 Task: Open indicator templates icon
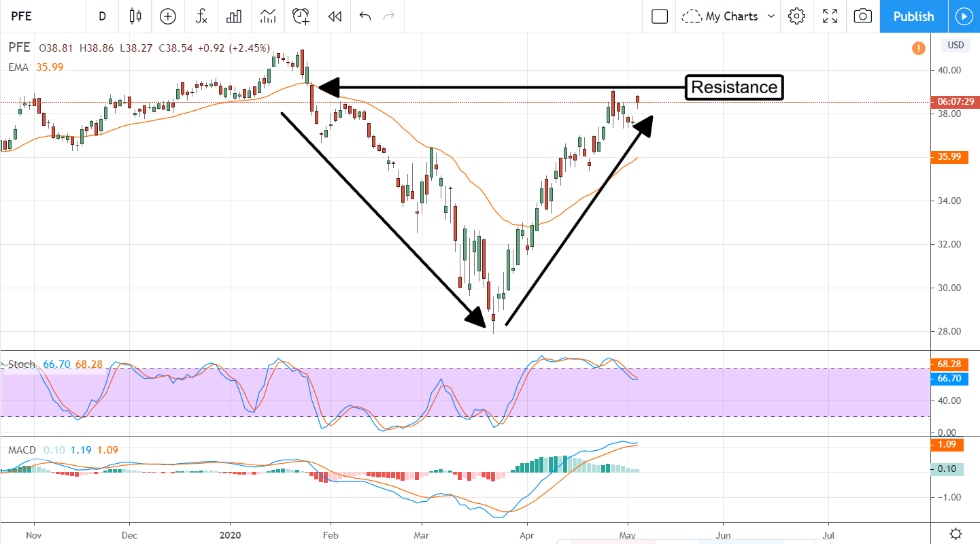pyautogui.click(x=267, y=16)
